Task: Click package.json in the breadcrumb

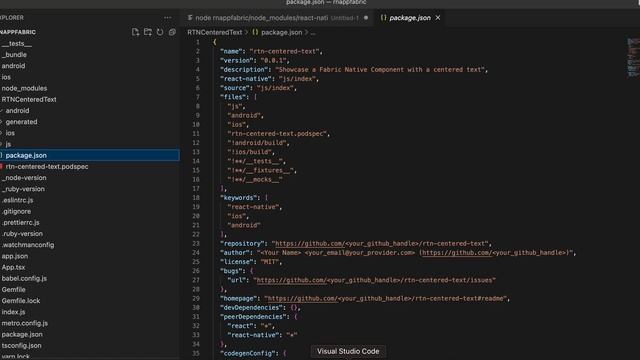Action: (x=282, y=32)
